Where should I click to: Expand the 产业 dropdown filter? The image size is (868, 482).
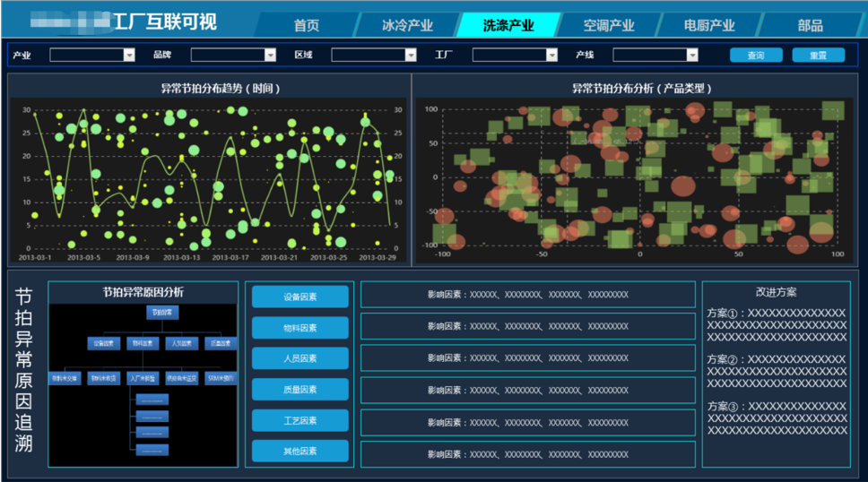92,56
